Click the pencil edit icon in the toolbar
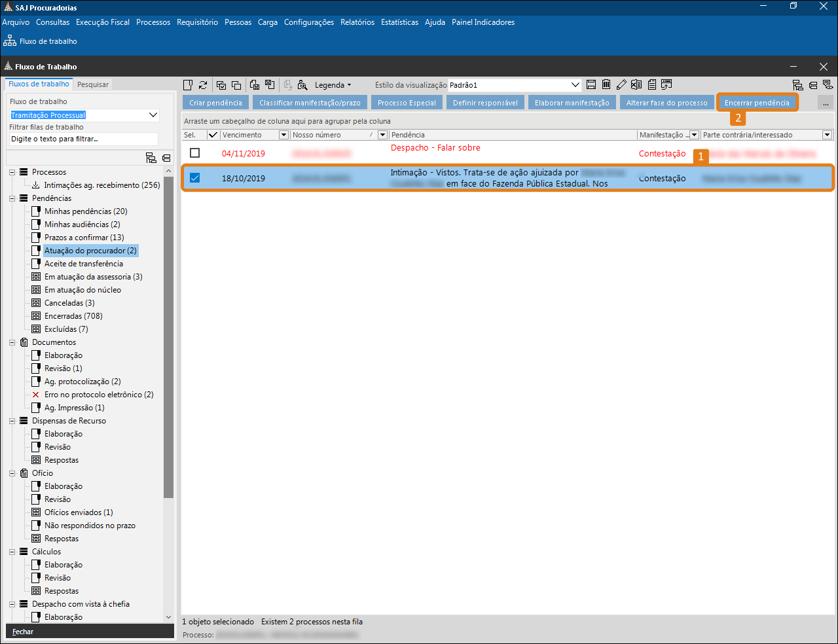 click(x=621, y=84)
